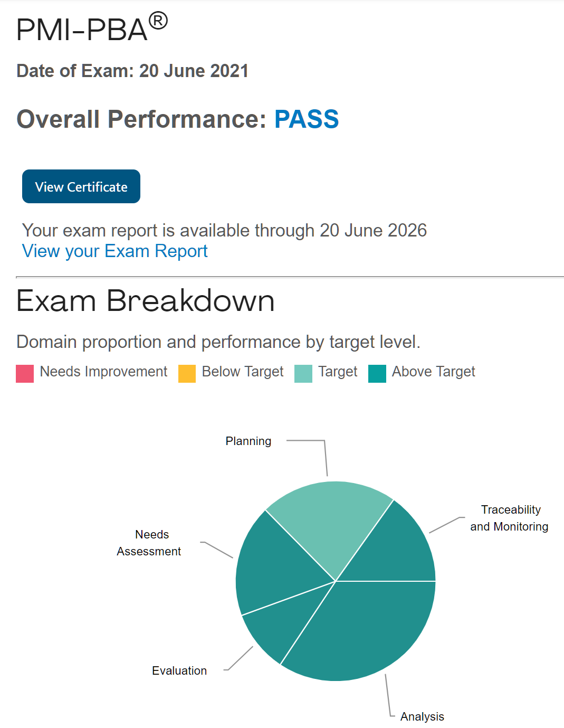This screenshot has height=728, width=564.
Task: Click the Traceability and Monitoring label
Action: 510,518
